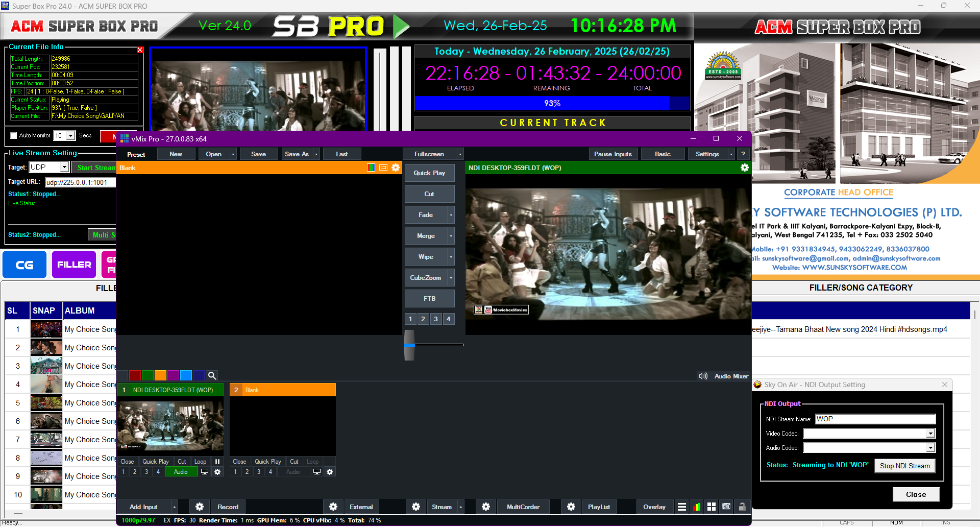Viewport: 980px width, 527px height.
Task: Toggle Audio on NDI DESKTOP input 1
Action: point(181,472)
